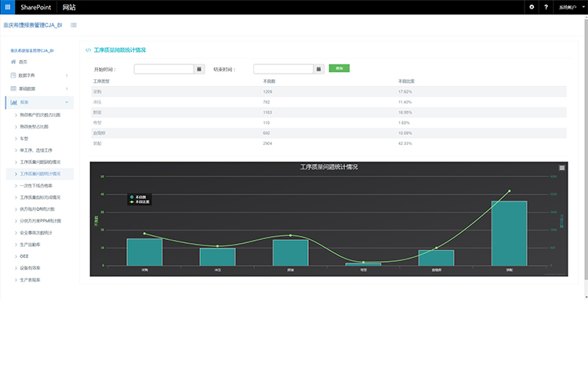The width and height of the screenshot is (588, 392).
Task: Toggle the 不良数 series in chart legend
Action: [x=138, y=196]
